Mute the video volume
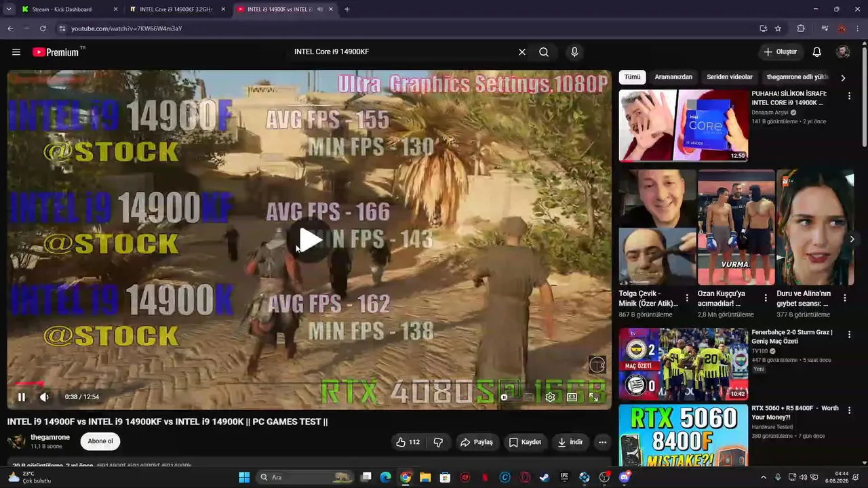868x488 pixels. [44, 397]
